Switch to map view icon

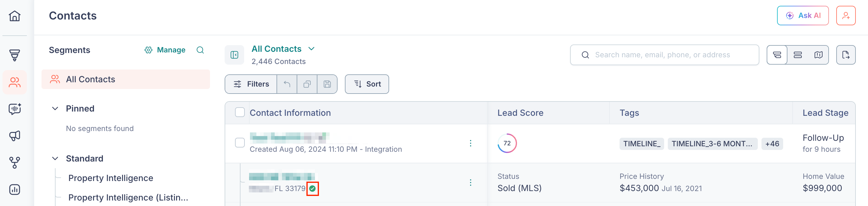pos(818,55)
